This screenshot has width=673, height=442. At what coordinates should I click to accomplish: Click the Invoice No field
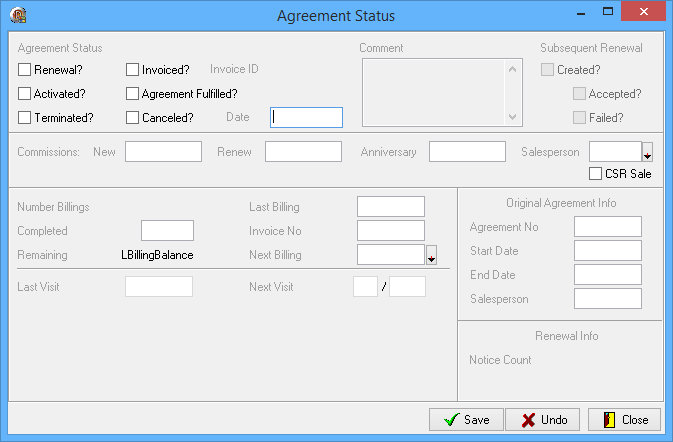pos(391,231)
